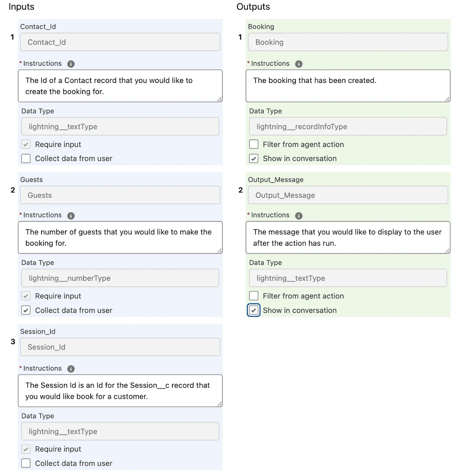Click the info icon beside Contact_Id Instructions

click(71, 63)
